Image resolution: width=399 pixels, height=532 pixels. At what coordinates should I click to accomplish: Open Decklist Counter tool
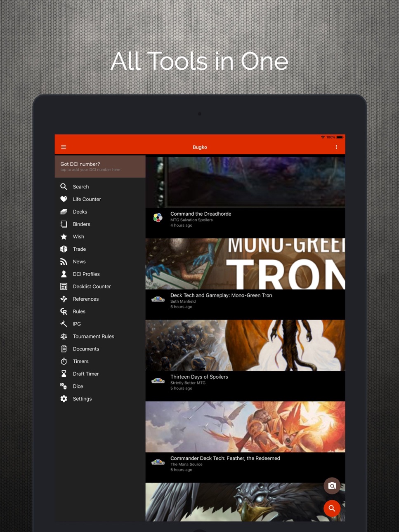(x=92, y=286)
